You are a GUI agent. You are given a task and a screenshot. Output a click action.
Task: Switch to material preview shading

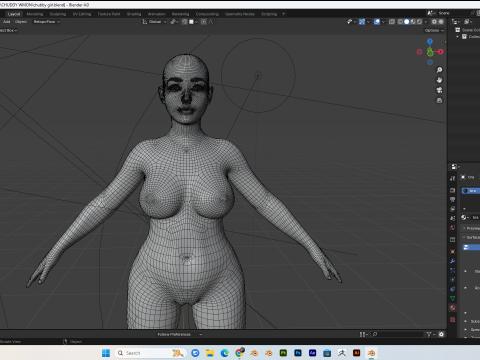(413, 22)
